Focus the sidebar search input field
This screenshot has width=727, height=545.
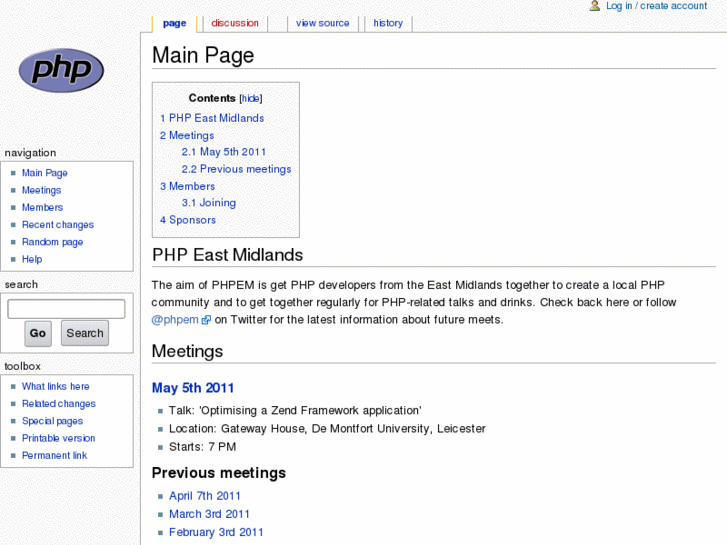click(x=66, y=309)
